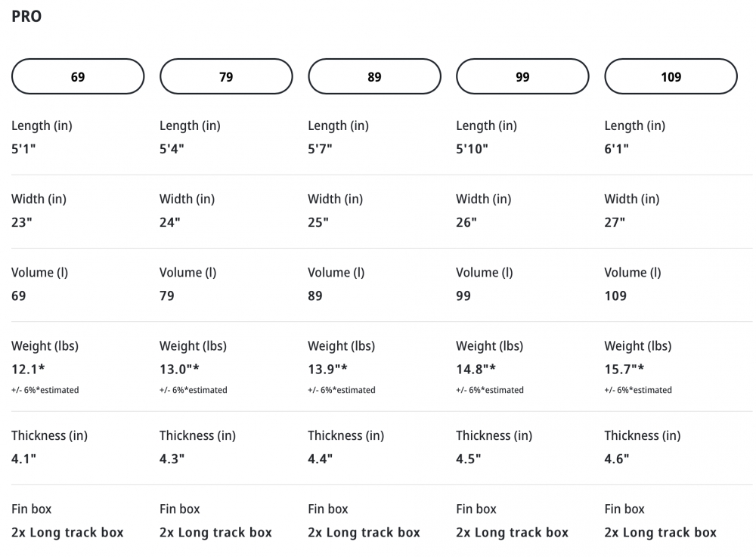Click the 6'1" length value
756x557 pixels.
[x=617, y=149]
